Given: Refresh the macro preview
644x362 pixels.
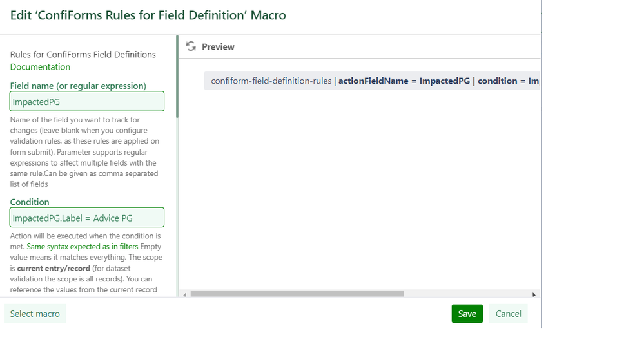Looking at the screenshot, I should tap(191, 46).
